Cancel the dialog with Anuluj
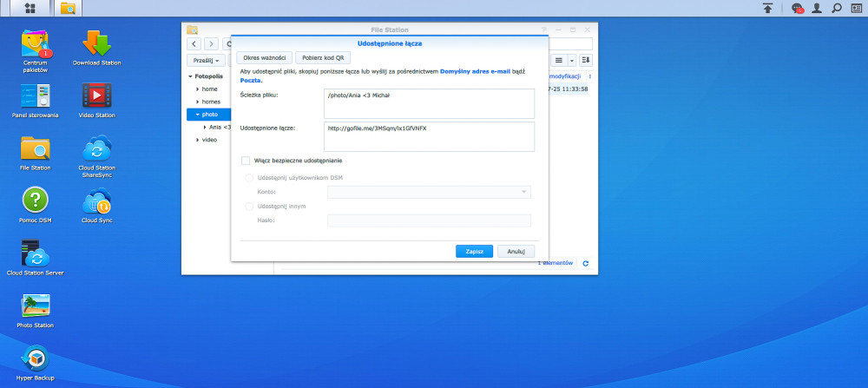 [x=516, y=251]
